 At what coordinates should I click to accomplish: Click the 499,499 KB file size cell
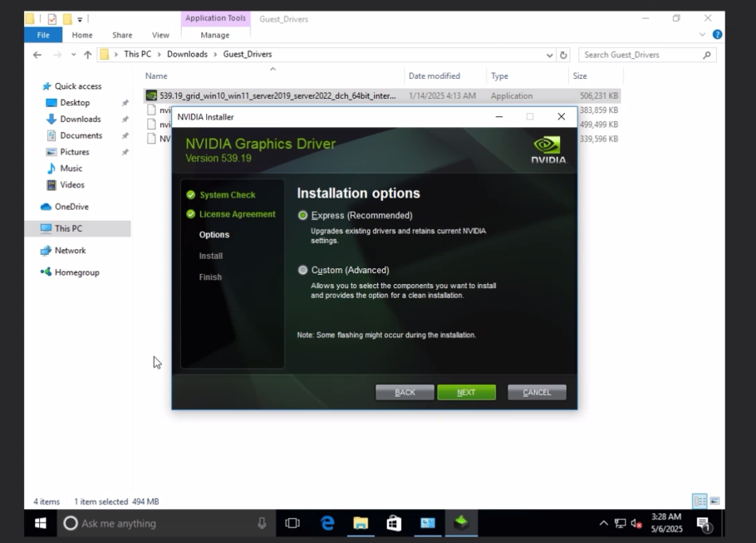point(599,125)
